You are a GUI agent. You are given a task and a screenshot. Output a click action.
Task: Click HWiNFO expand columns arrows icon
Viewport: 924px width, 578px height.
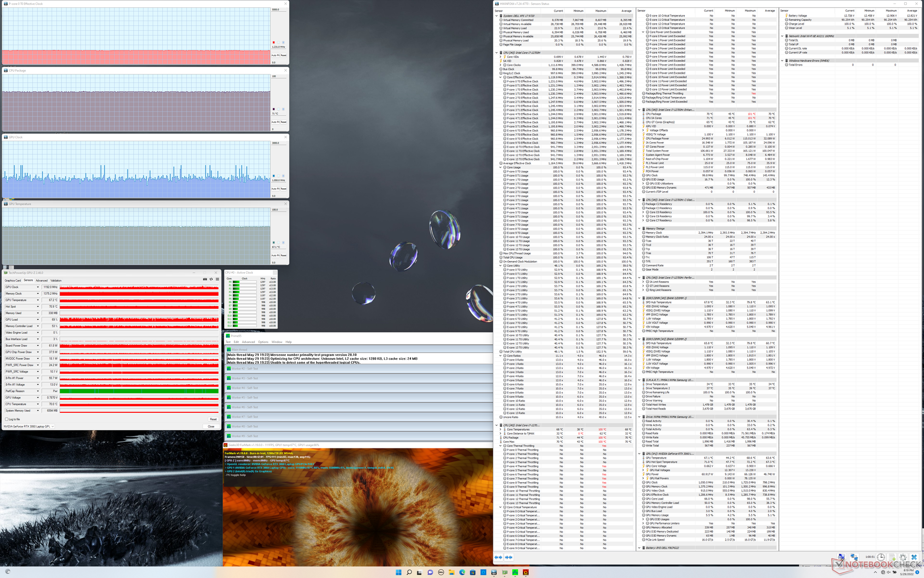point(498,557)
